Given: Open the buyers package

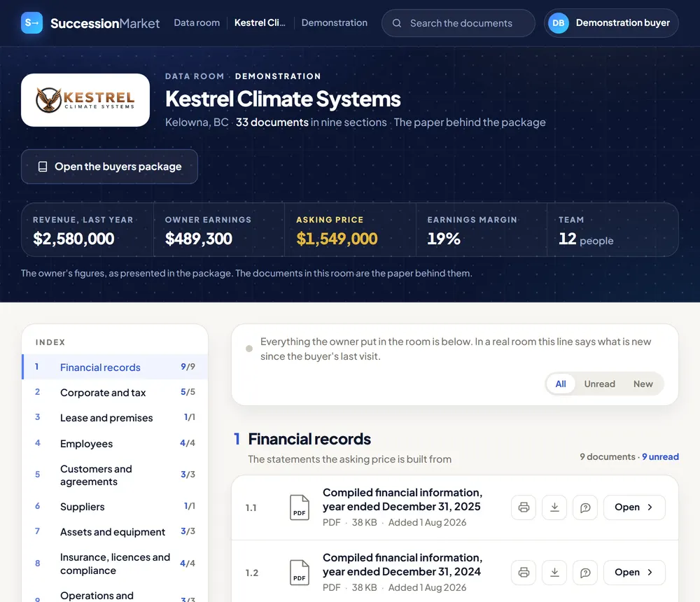Looking at the screenshot, I should [109, 167].
